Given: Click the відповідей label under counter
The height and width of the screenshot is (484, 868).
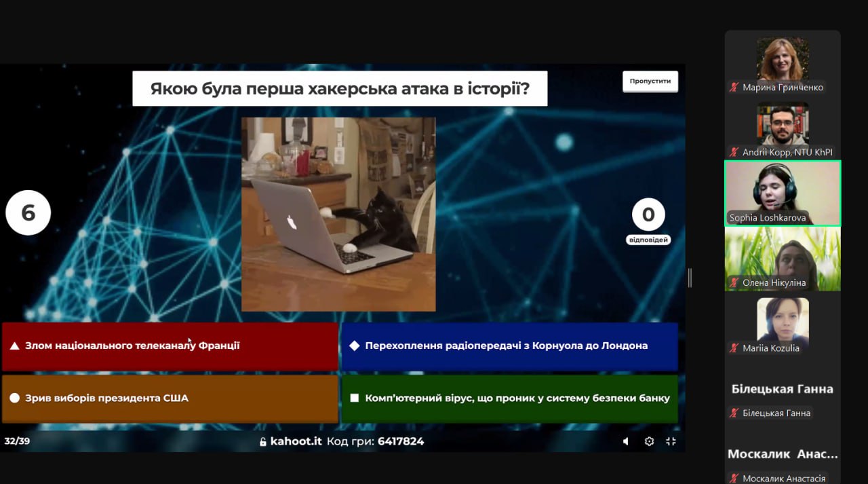Looking at the screenshot, I should pyautogui.click(x=648, y=240).
